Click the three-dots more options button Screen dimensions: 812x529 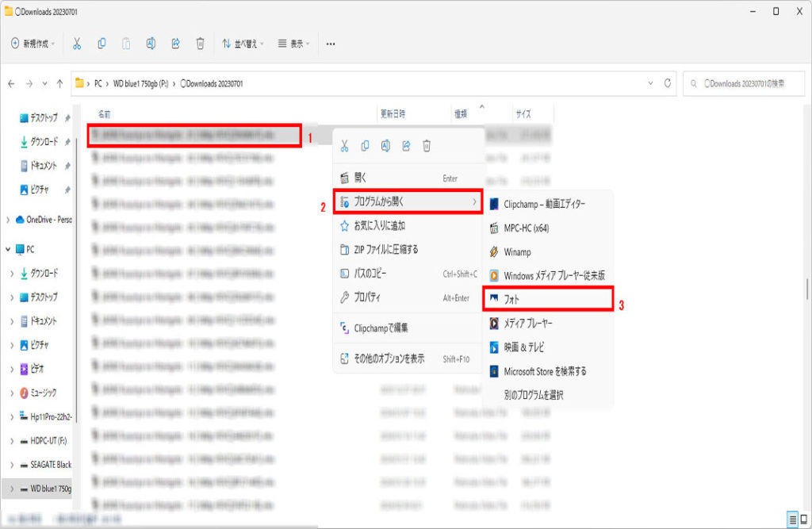click(x=331, y=44)
